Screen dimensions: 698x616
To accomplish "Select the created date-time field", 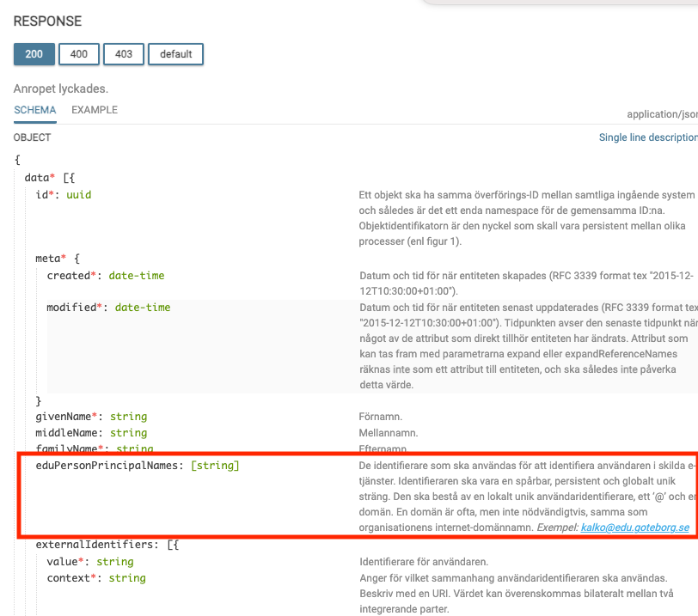I will click(105, 276).
